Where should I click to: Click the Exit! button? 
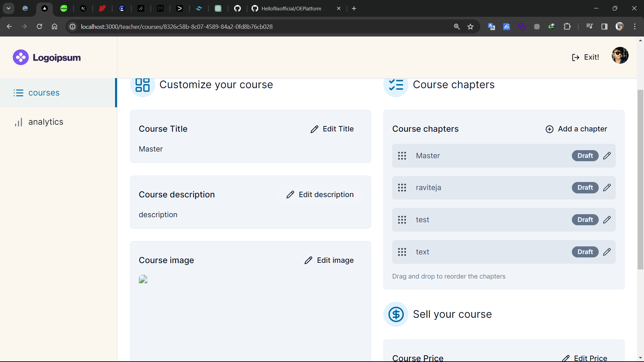pyautogui.click(x=585, y=57)
